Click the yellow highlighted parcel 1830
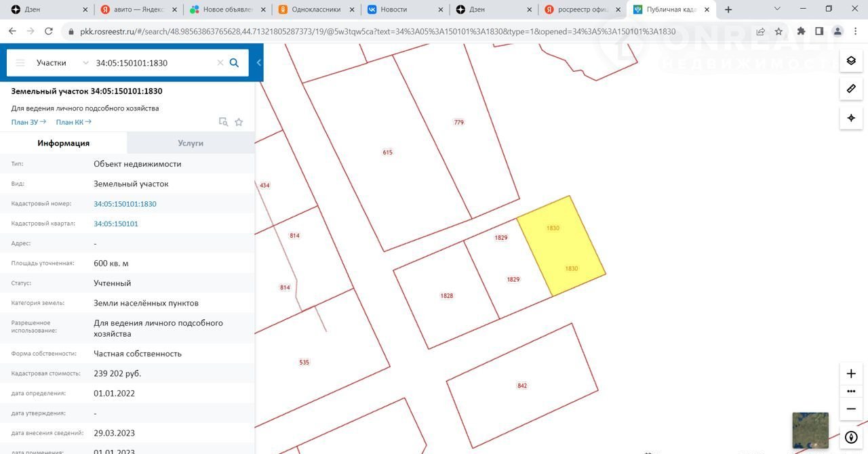868x454 pixels. coord(561,247)
